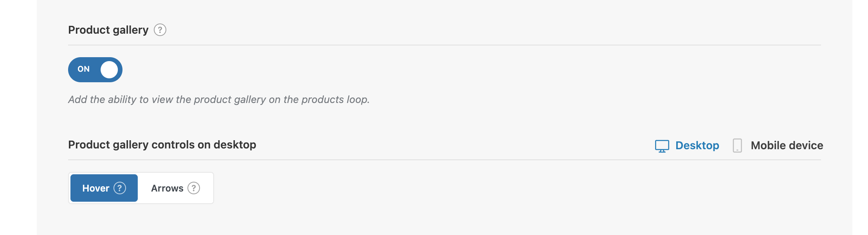Click the word device in Mobile device
The height and width of the screenshot is (235, 868).
pyautogui.click(x=805, y=145)
